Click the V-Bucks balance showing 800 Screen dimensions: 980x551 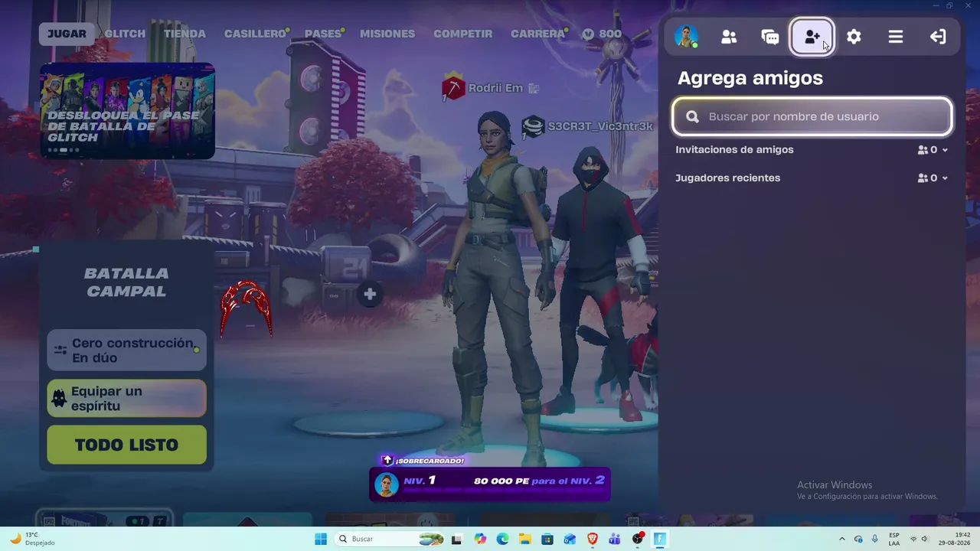pos(602,34)
